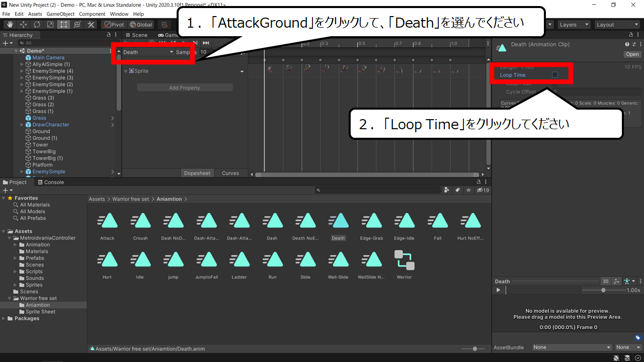Image resolution: width=644 pixels, height=362 pixels.
Task: Open Sprites folder in Project tree
Action: pyautogui.click(x=34, y=285)
